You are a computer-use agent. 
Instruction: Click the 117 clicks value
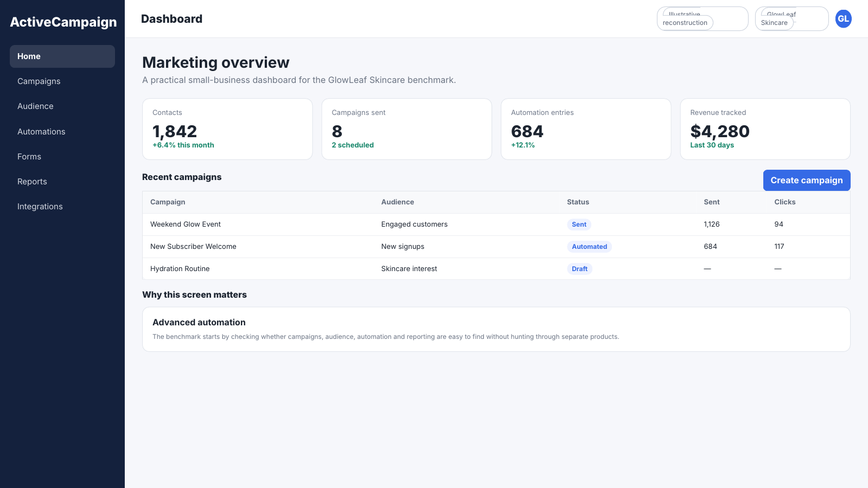coord(779,247)
